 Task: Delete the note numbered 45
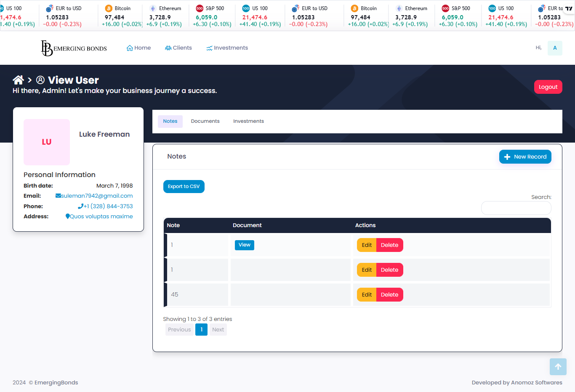tap(389, 295)
